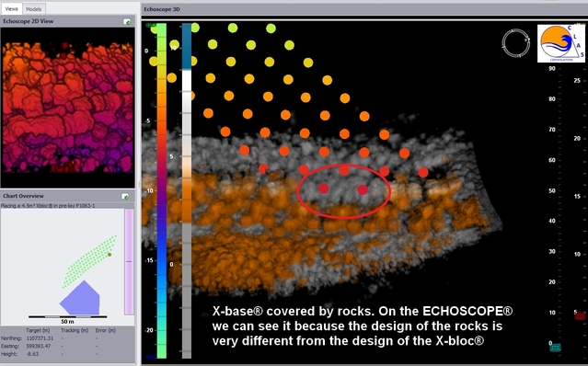Click the Chart Overview panel options icon

[125, 196]
